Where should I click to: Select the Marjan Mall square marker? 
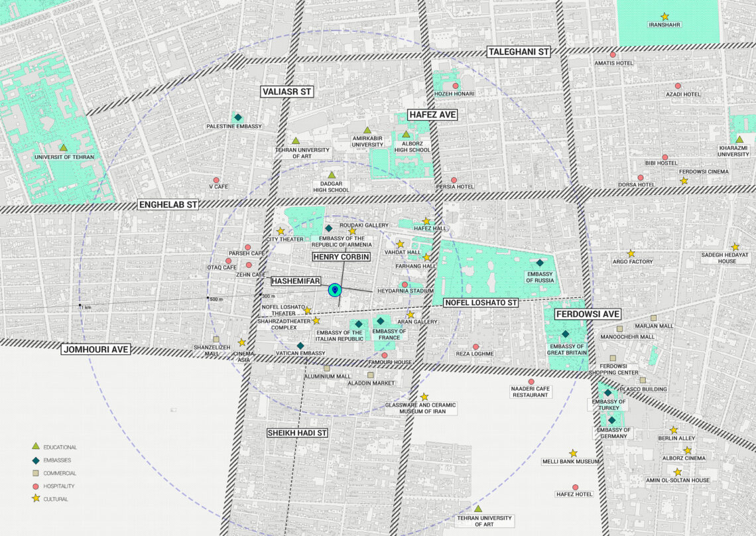click(x=653, y=318)
